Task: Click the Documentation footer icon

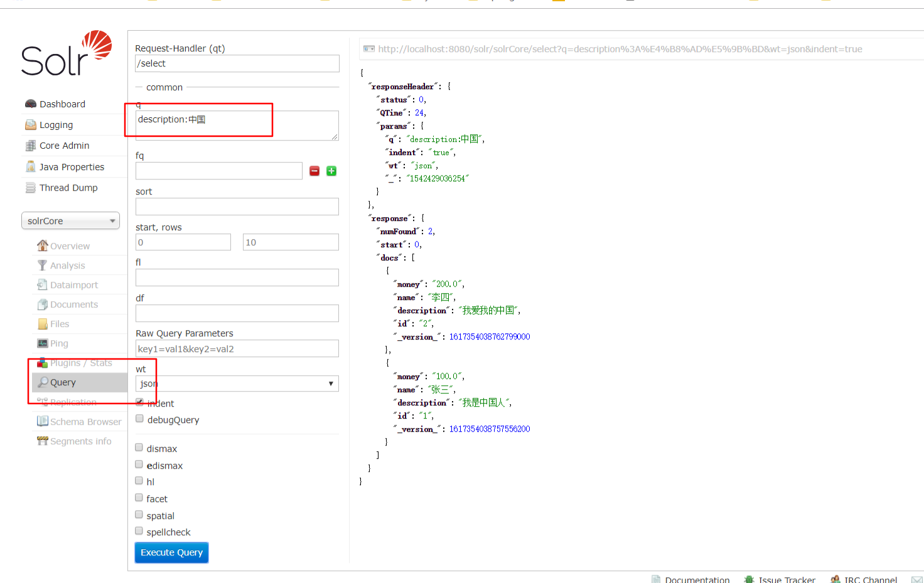Action: 656,579
